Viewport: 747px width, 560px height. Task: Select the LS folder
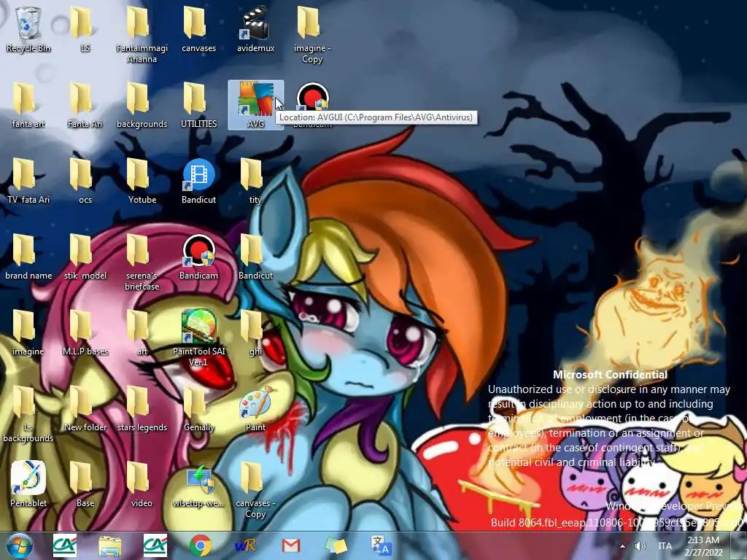pos(85,29)
